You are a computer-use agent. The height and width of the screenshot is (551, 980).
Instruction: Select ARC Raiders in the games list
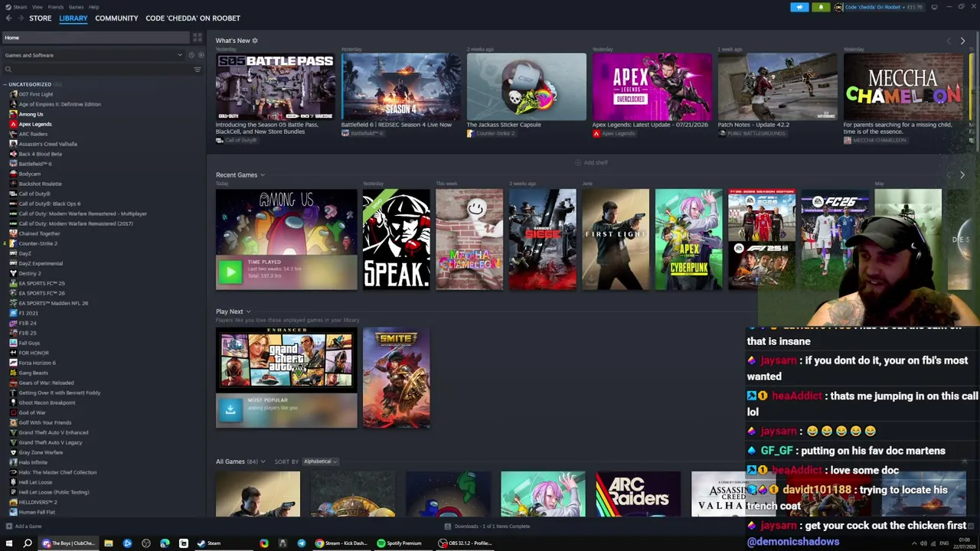[x=33, y=134]
